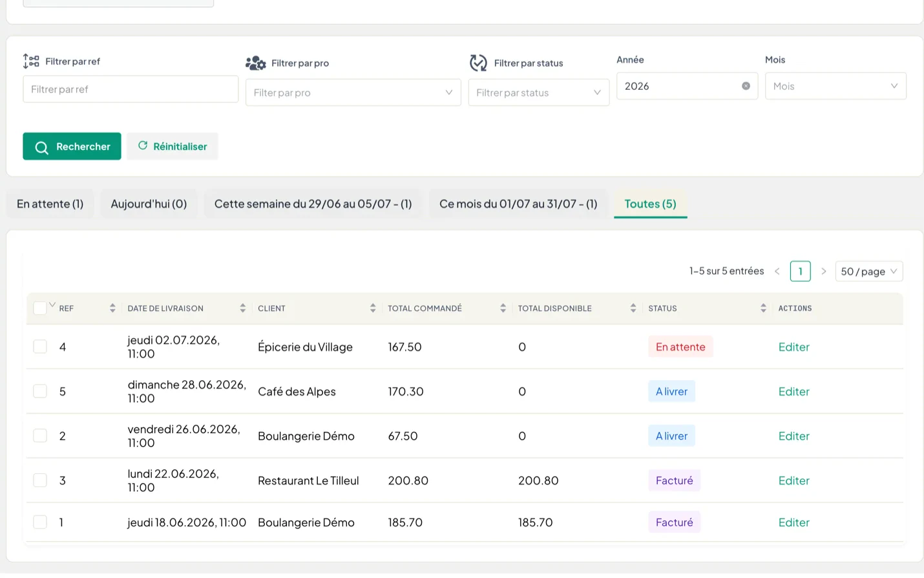Check the box for order ref 2
924x578 pixels.
coord(40,436)
